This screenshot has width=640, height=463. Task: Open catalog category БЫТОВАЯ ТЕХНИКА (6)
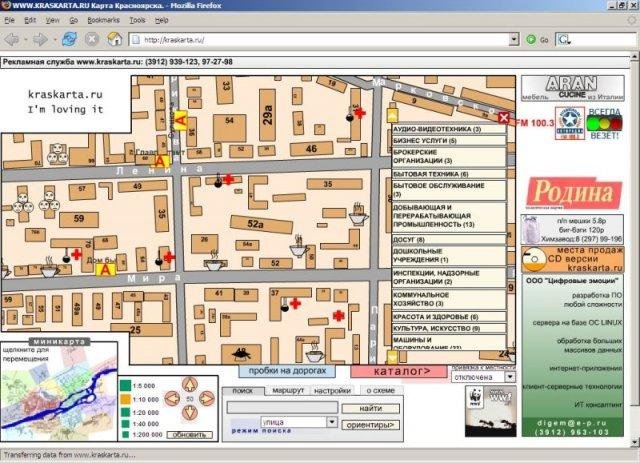pyautogui.click(x=449, y=174)
